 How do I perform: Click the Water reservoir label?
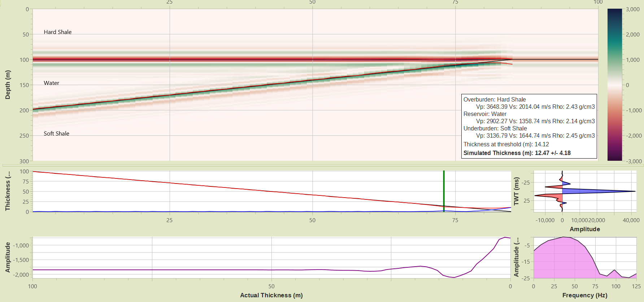(x=52, y=83)
